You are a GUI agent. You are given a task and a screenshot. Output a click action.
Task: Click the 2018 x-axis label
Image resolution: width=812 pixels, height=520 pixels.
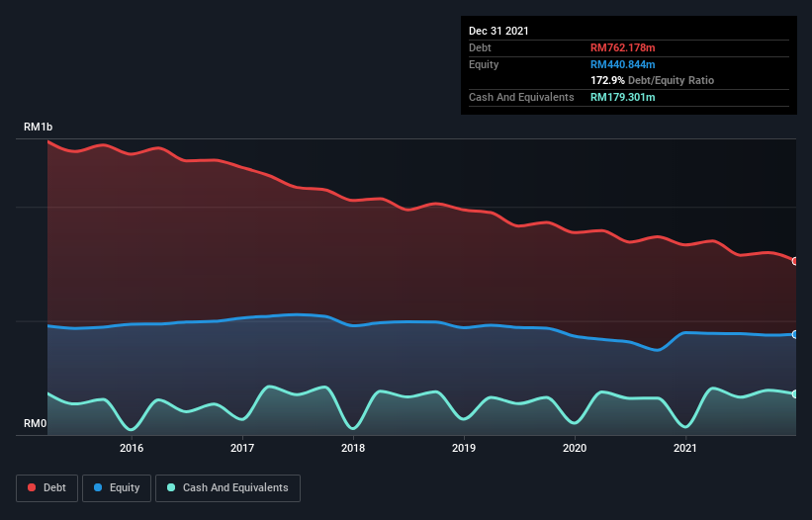[353, 448]
